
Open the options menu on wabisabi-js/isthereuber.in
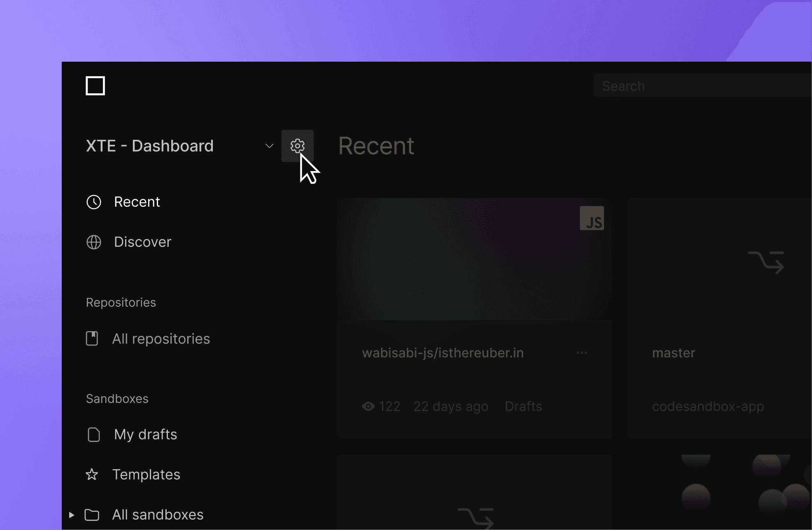582,352
